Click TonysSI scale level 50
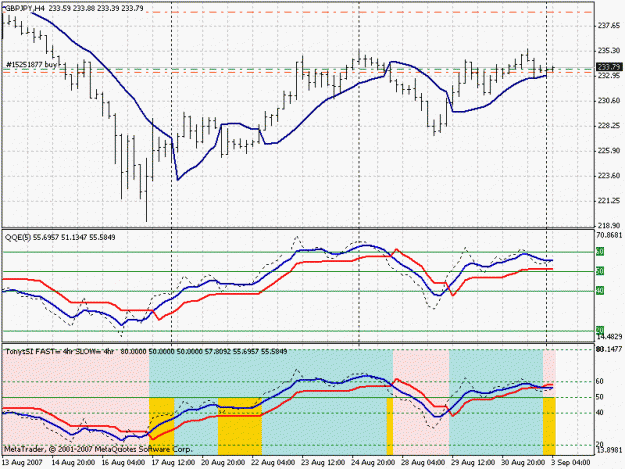The height and width of the screenshot is (469, 625). [x=600, y=397]
